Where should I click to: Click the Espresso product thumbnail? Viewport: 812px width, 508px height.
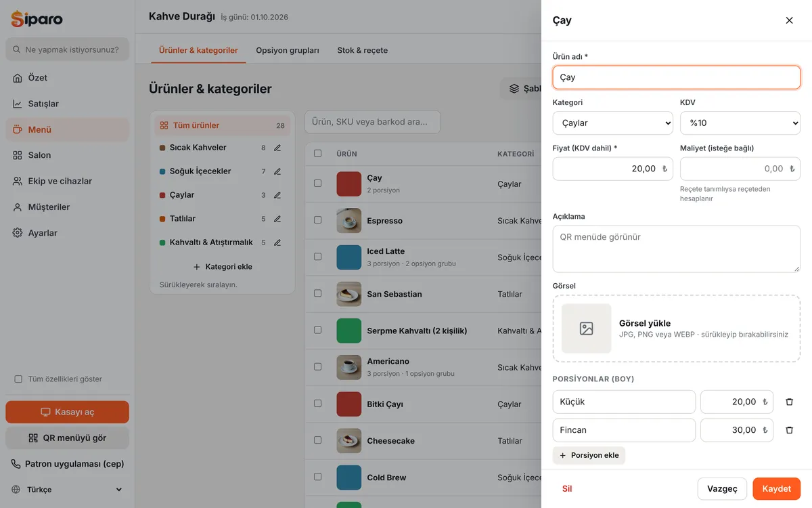(349, 220)
